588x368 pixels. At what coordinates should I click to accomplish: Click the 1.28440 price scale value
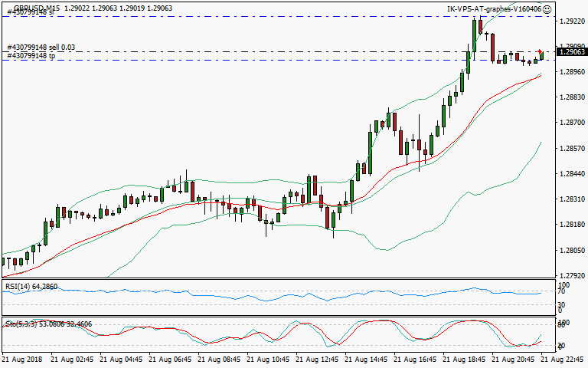(572, 174)
